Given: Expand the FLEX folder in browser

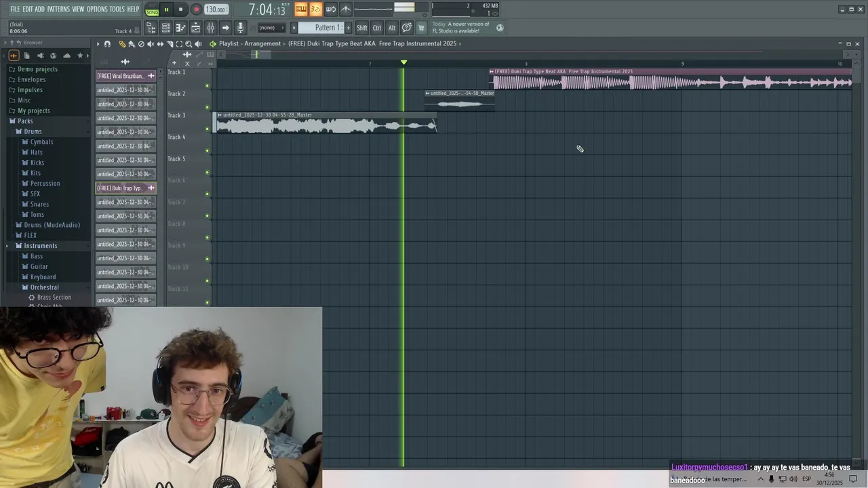Looking at the screenshot, I should click(30, 235).
